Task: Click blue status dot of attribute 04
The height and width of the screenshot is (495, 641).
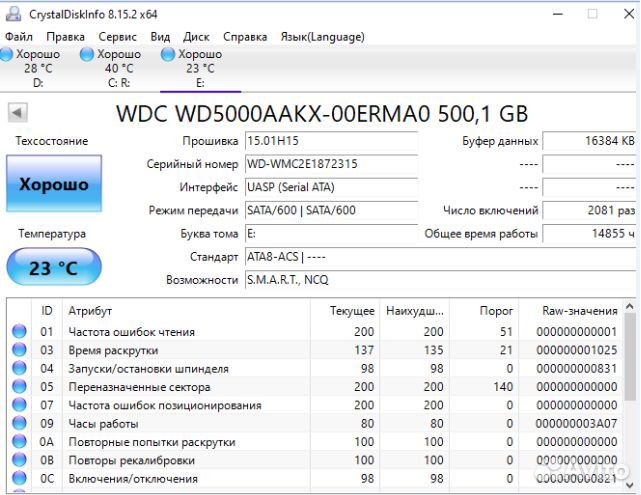Action: pos(19,368)
